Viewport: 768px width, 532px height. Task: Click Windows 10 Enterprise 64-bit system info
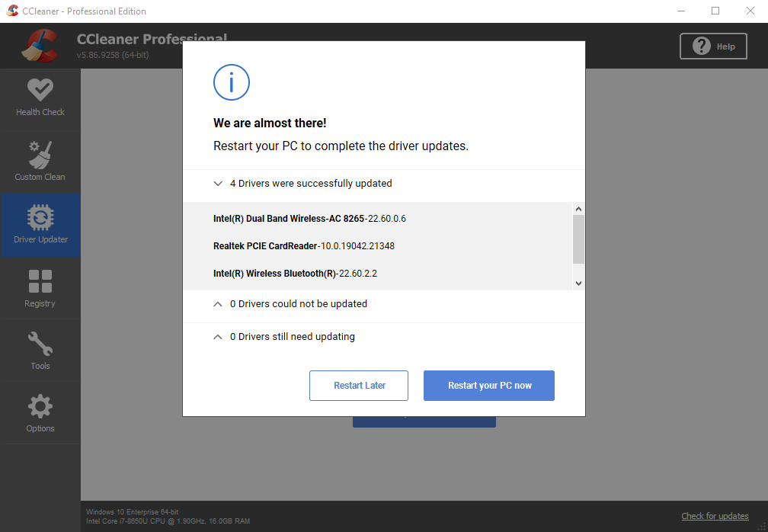[133, 512]
